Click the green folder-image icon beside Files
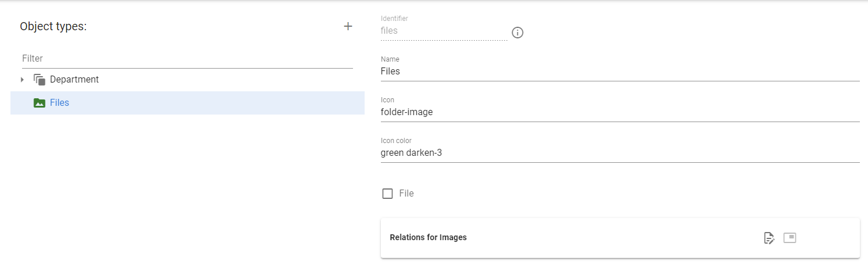Screen dimensions: 868x264 click(x=39, y=103)
